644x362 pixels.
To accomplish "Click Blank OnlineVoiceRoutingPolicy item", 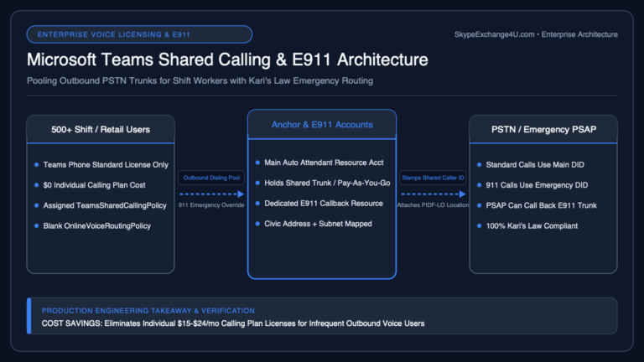I will [97, 225].
